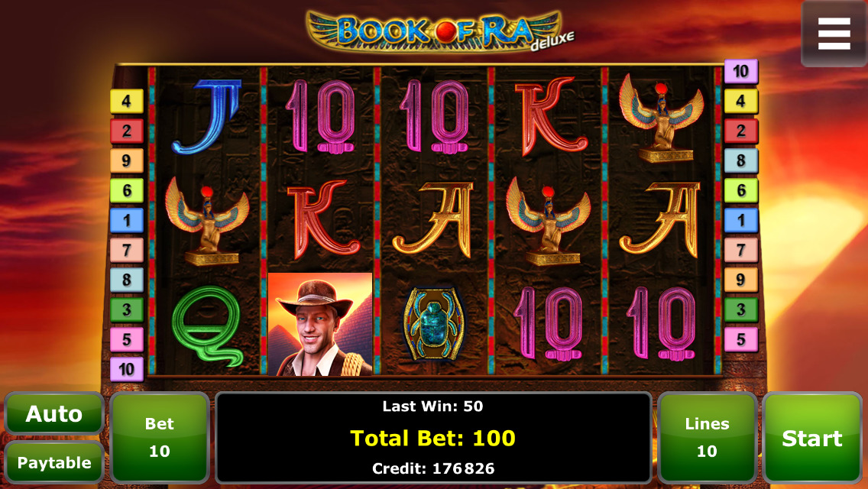Click the explorer symbol on reel two

pos(320,324)
